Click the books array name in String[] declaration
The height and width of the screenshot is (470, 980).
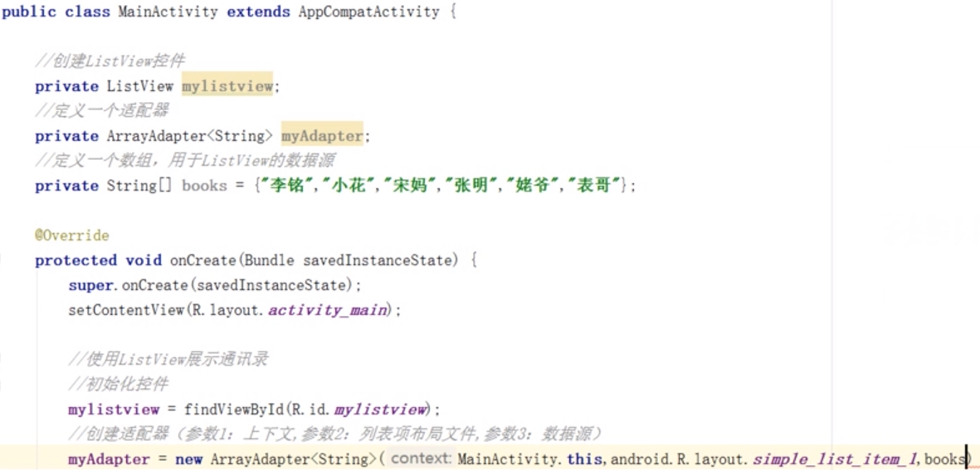(x=204, y=186)
